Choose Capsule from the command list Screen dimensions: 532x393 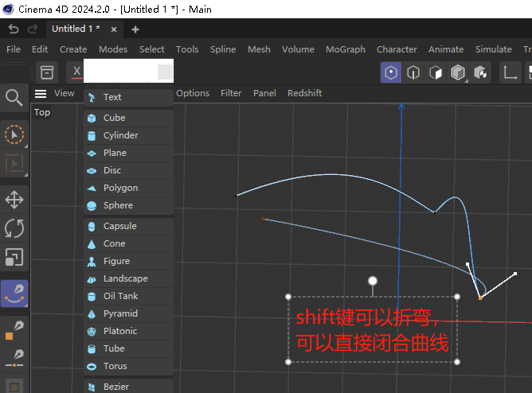tap(128, 226)
